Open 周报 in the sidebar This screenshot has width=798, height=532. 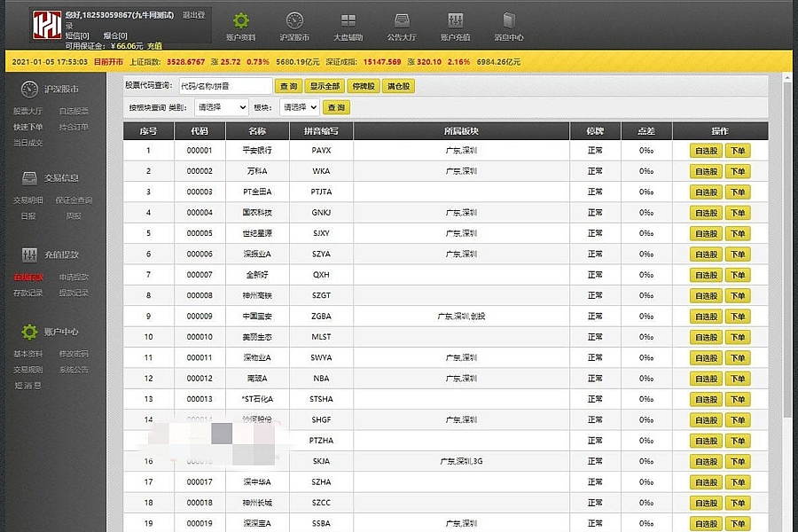(x=74, y=215)
